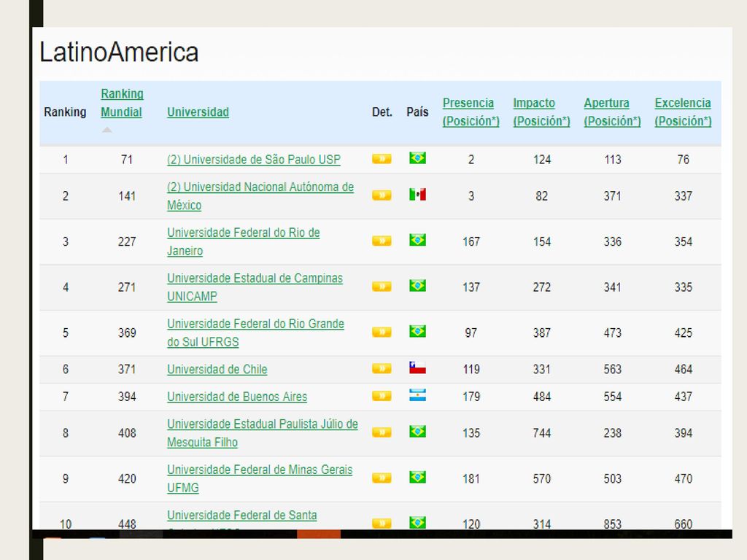Image resolution: width=747 pixels, height=560 pixels.
Task: Open details icon for Universidade Estadual de Campinas UNICAMP
Action: point(382,286)
